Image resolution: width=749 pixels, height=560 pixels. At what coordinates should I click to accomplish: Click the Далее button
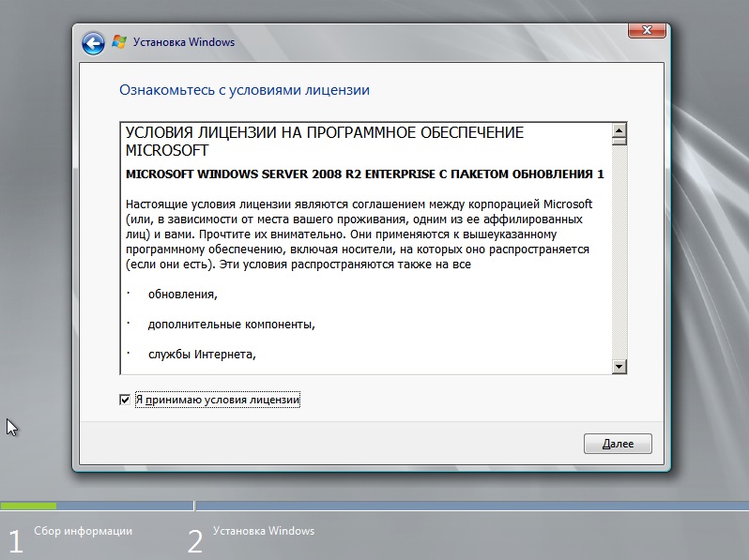coord(618,444)
